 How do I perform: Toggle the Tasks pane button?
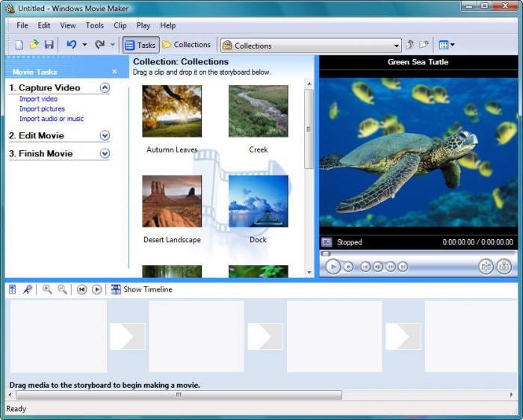pyautogui.click(x=140, y=45)
